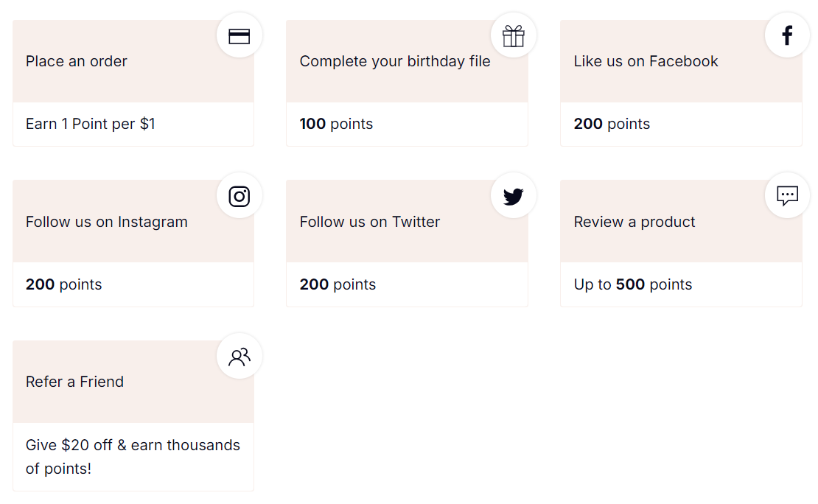Select Follow us on Instagram heading
The width and height of the screenshot is (818, 504).
(107, 222)
